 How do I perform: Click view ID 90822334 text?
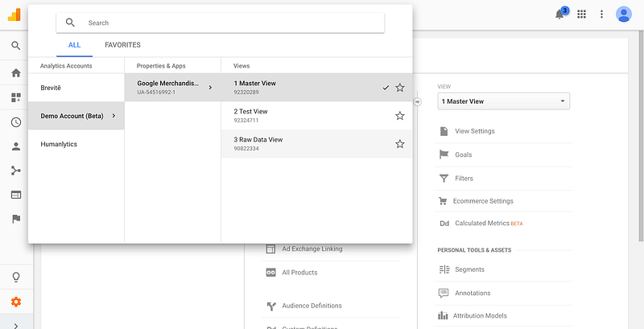(x=246, y=149)
